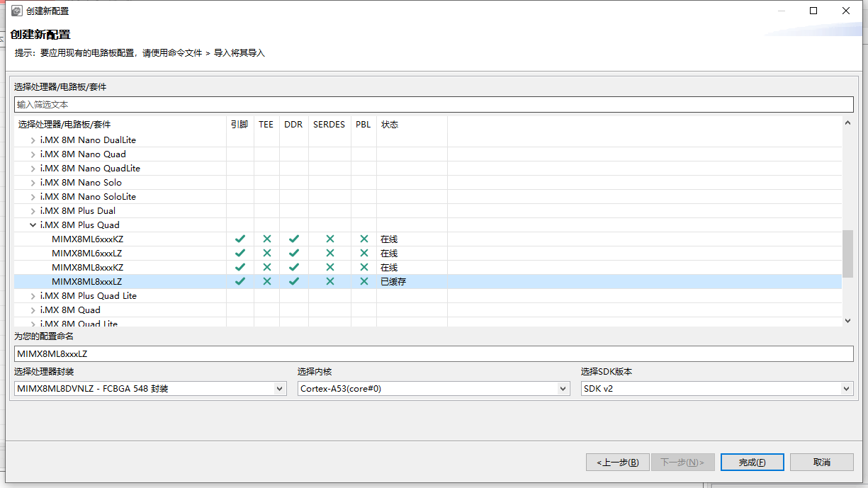Expand the i.MX 8M Nano SoloLite node
This screenshot has width=868, height=488.
point(33,197)
